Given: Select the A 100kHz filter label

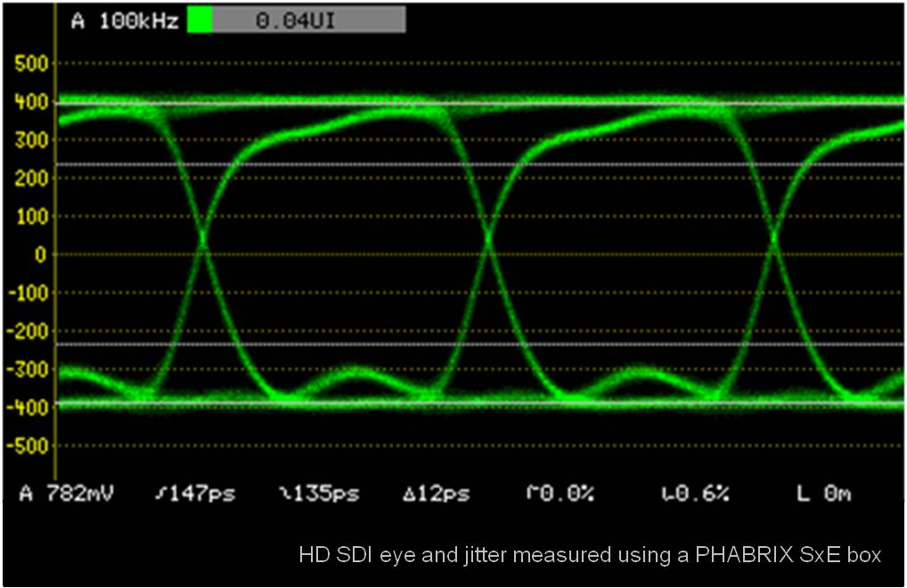Looking at the screenshot, I should coord(124,20).
